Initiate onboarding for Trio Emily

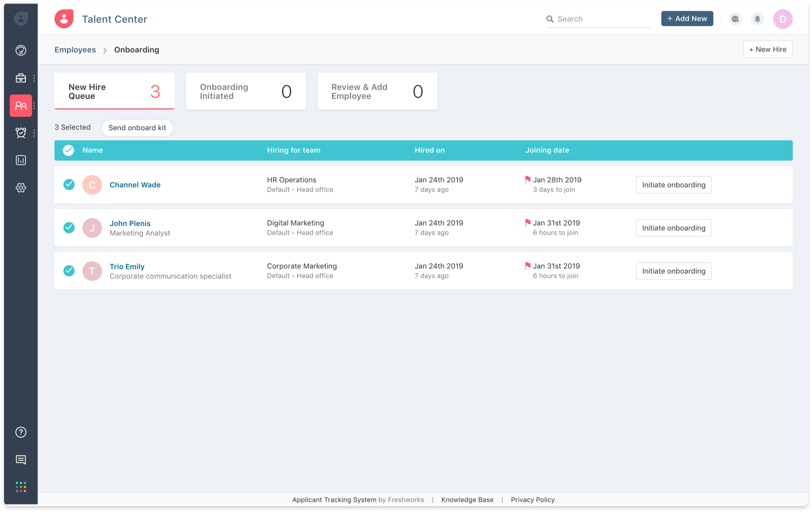tap(673, 271)
